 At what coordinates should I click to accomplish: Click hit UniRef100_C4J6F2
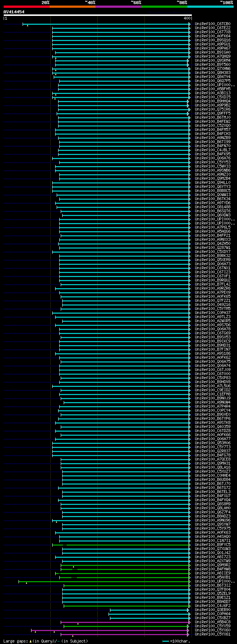coord(213,606)
